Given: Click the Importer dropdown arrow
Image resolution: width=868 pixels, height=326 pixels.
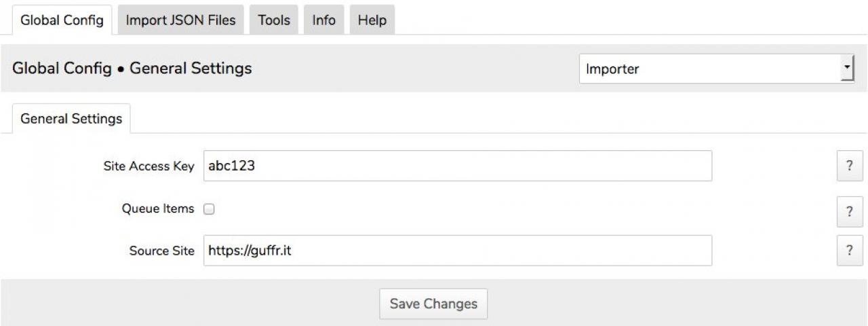Looking at the screenshot, I should coord(846,69).
